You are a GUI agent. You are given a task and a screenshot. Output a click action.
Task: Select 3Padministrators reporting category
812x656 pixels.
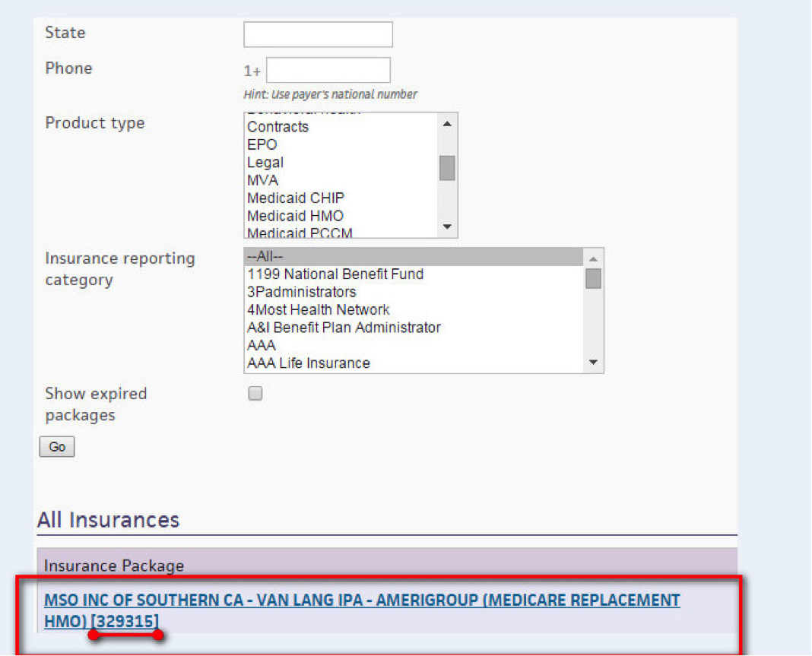pos(414,292)
